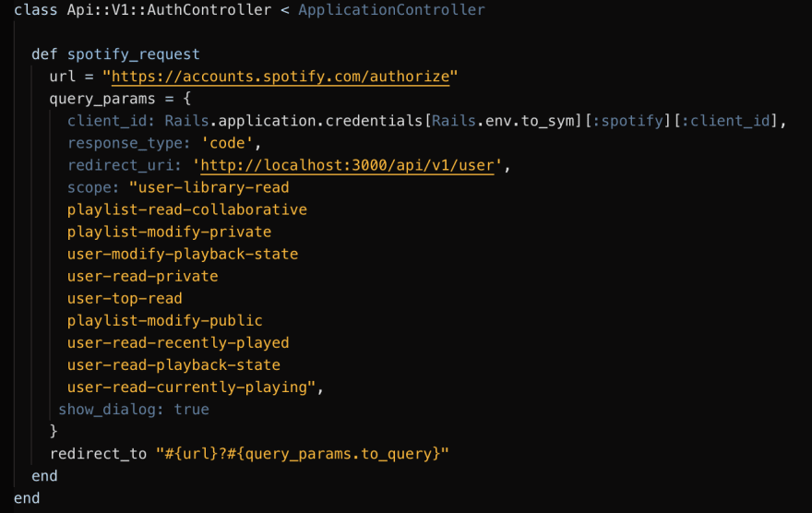Select the 'code' string value
This screenshot has height=513, width=812.
pos(227,143)
